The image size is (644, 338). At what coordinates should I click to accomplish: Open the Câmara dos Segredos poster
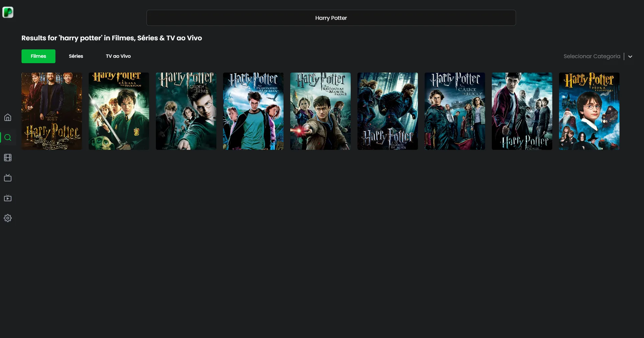click(x=119, y=111)
